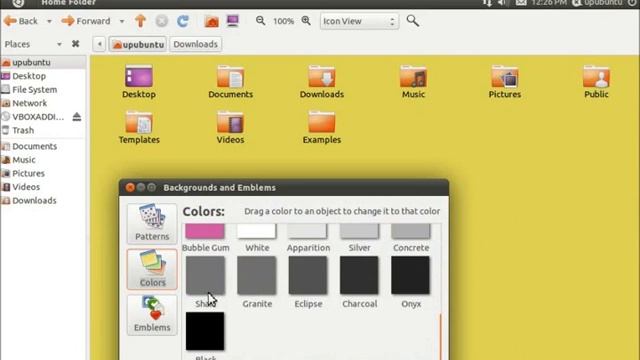Image resolution: width=640 pixels, height=360 pixels.
Task: Click the Stop loading icon
Action: point(162,21)
